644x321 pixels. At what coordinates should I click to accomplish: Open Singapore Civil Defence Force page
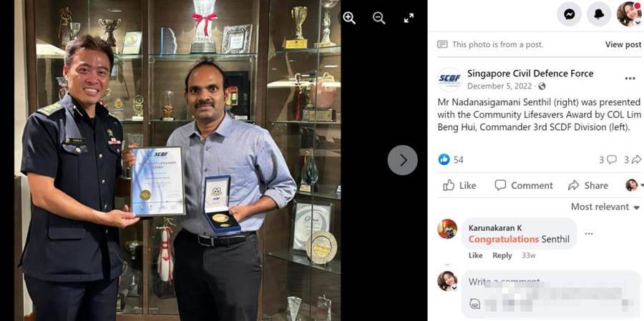click(530, 74)
